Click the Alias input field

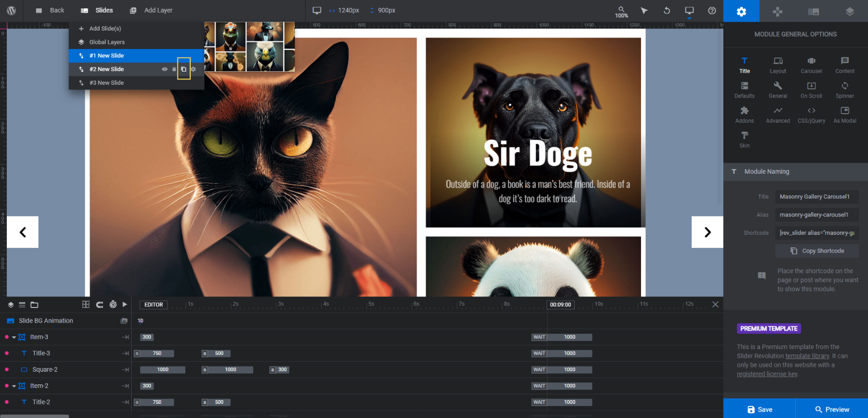click(x=817, y=215)
